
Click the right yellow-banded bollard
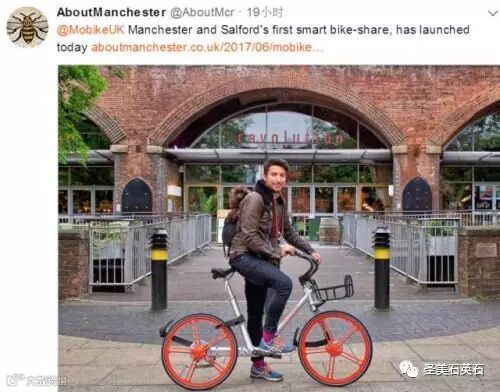[x=382, y=268]
